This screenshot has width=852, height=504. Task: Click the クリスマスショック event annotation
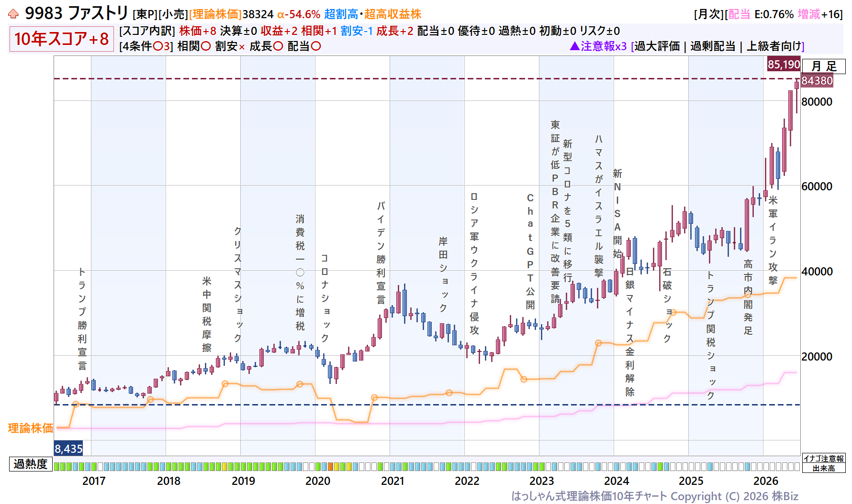click(x=237, y=284)
